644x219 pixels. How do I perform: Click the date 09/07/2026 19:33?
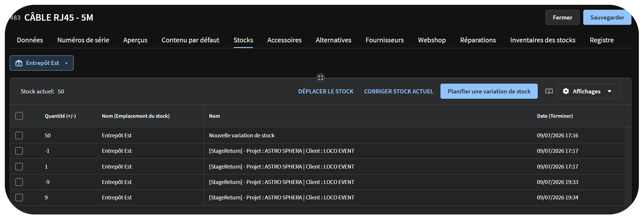point(558,182)
